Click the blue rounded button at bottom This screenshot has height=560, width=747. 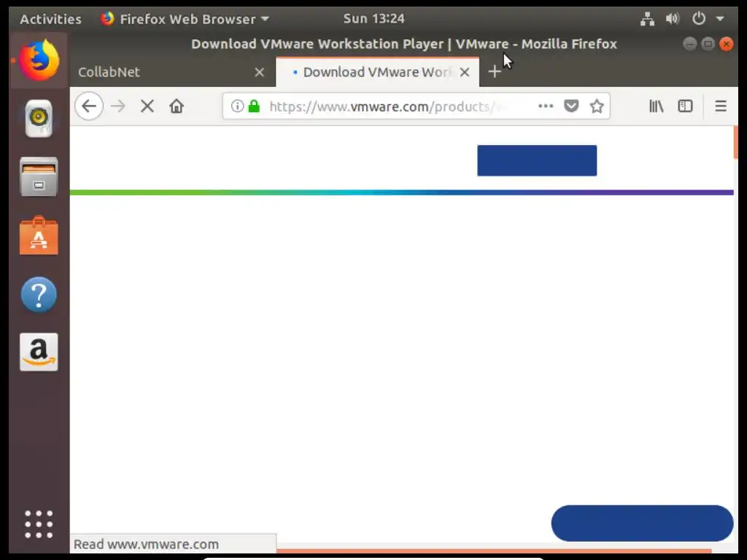[642, 524]
